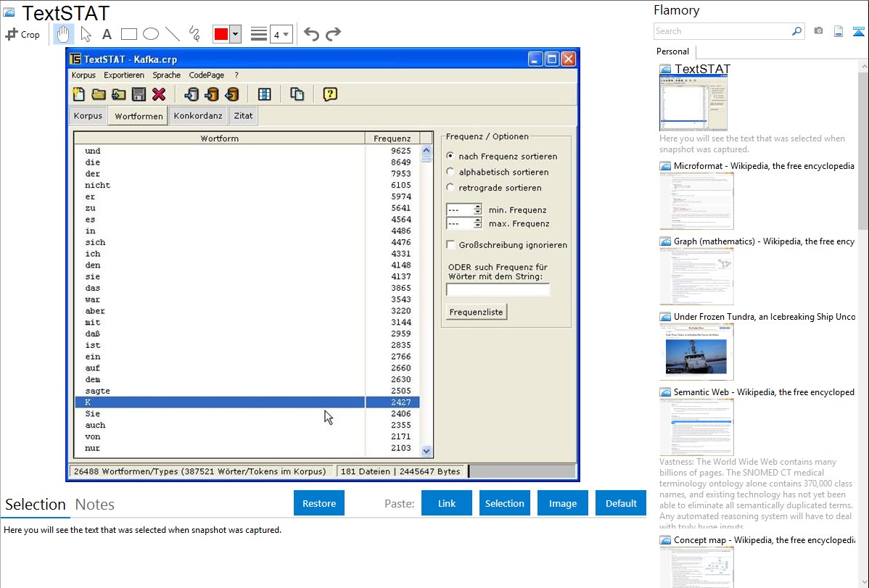Viewport: 869px width, 588px height.
Task: Click the Link paste button
Action: coord(446,503)
